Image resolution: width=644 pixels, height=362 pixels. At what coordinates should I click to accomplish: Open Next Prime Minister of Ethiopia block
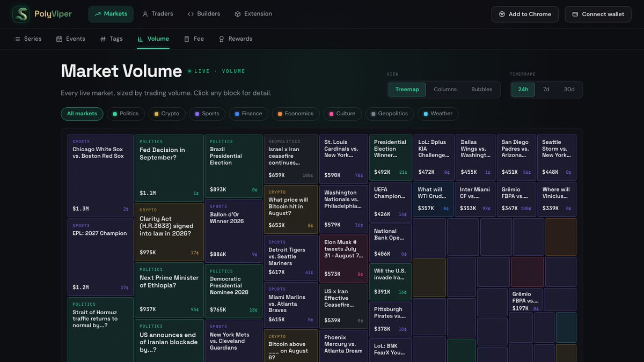tap(169, 290)
